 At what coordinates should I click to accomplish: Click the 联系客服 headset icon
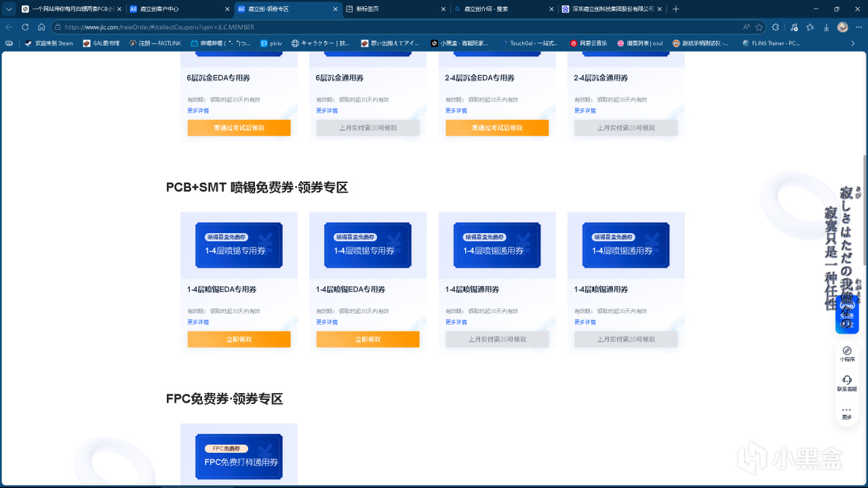click(x=847, y=384)
